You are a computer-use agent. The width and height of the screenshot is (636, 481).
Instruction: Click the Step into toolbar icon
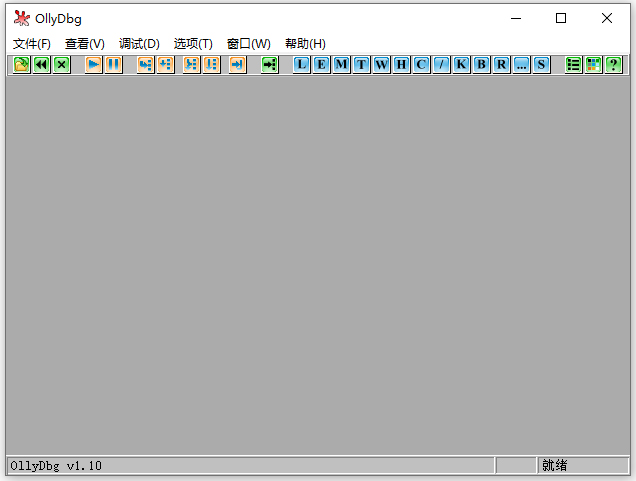coord(145,65)
